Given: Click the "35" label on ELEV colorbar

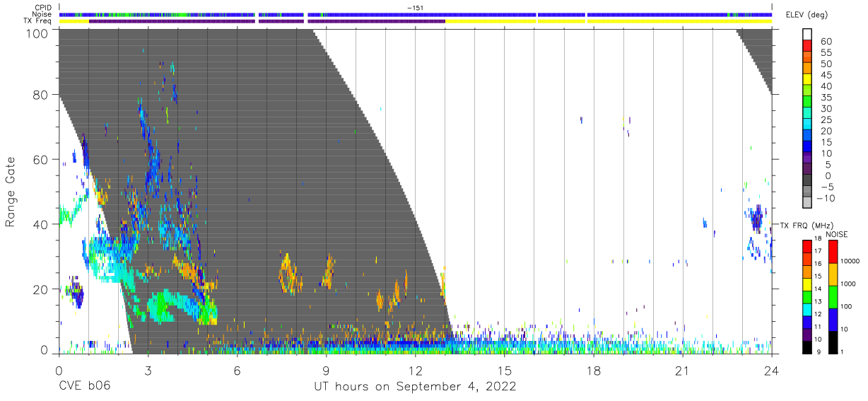Looking at the screenshot, I should (x=827, y=98).
